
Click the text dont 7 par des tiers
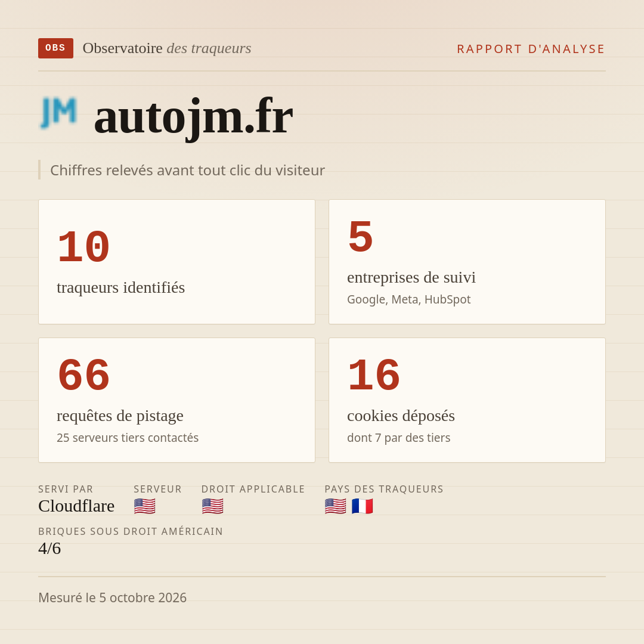398,438
